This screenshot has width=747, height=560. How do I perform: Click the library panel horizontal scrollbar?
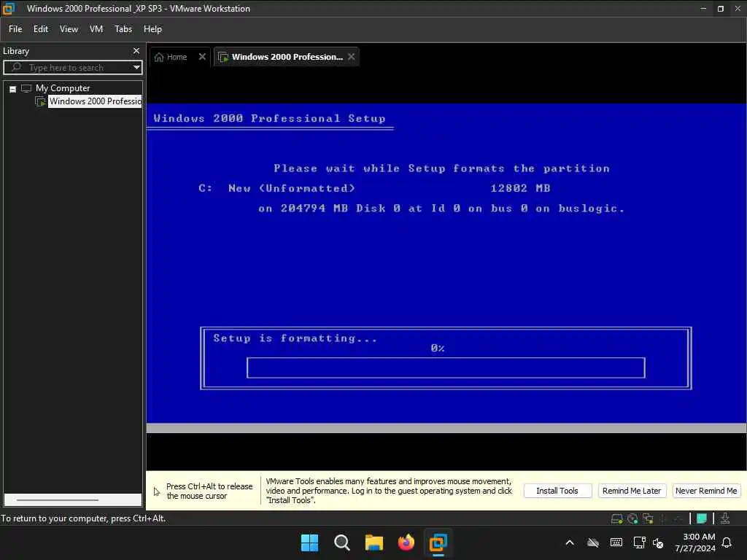click(58, 500)
